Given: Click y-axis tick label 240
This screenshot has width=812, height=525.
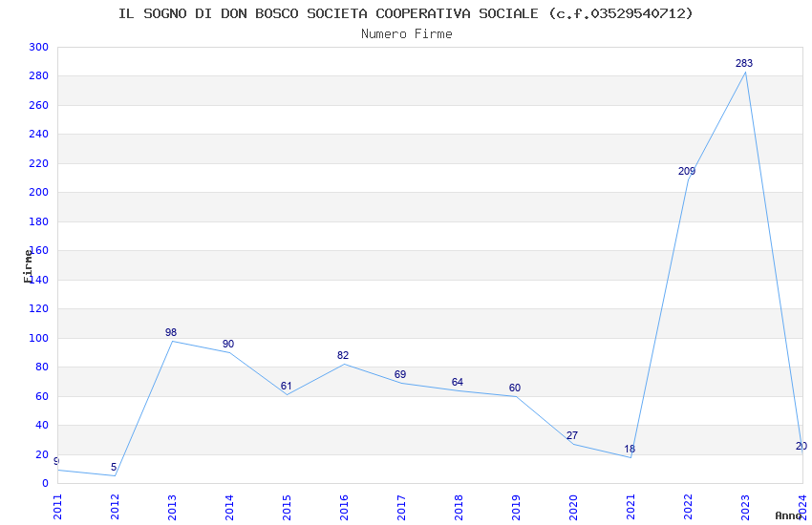Looking at the screenshot, I should pos(39,134).
